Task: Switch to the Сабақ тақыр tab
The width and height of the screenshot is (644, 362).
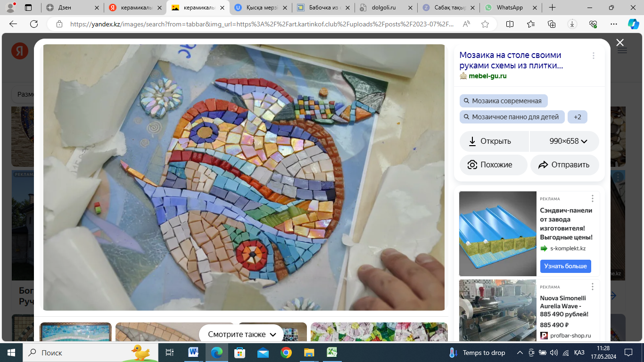Action: click(x=448, y=8)
